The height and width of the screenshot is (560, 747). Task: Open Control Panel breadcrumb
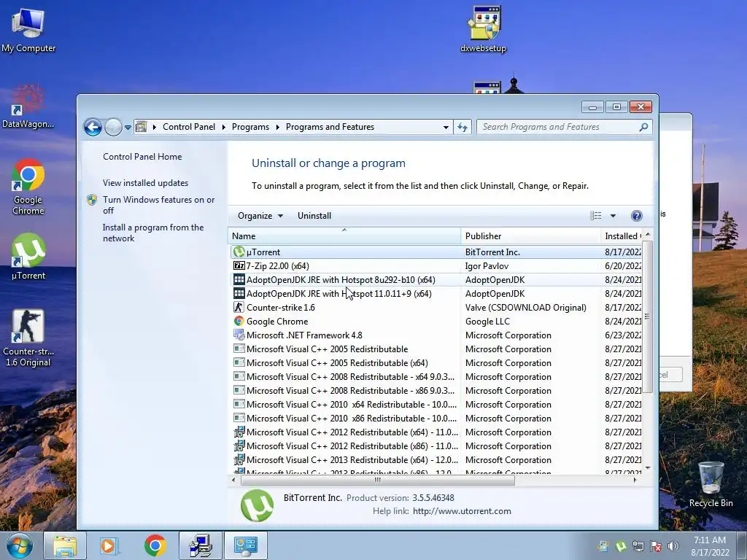click(189, 127)
